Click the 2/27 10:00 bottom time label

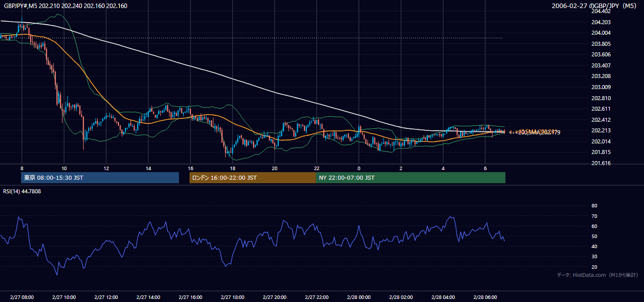coord(64,297)
